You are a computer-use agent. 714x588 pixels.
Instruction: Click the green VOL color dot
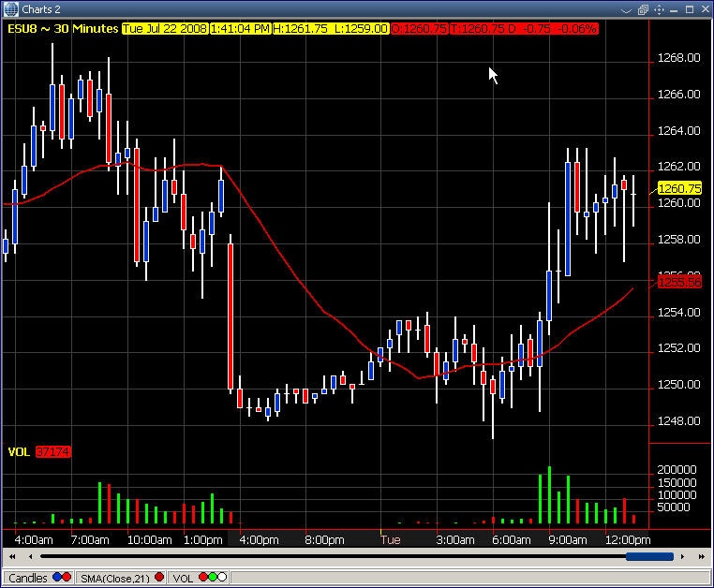point(212,578)
